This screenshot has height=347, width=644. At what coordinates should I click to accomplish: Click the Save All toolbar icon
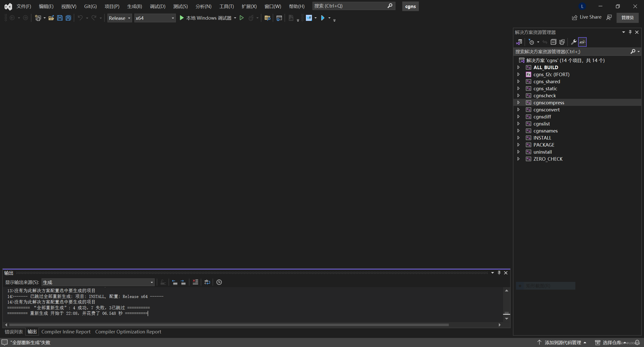pyautogui.click(x=68, y=18)
